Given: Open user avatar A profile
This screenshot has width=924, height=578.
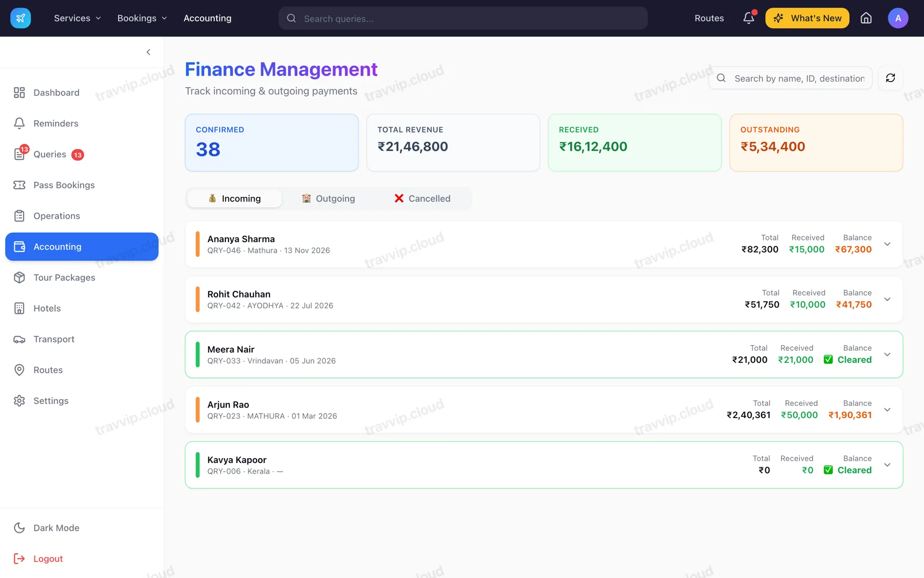Looking at the screenshot, I should coord(898,18).
